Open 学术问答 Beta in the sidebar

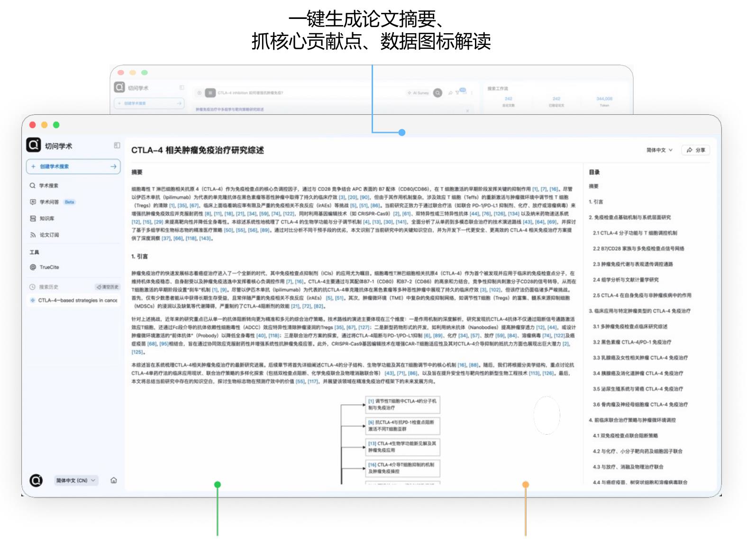[x=52, y=202]
